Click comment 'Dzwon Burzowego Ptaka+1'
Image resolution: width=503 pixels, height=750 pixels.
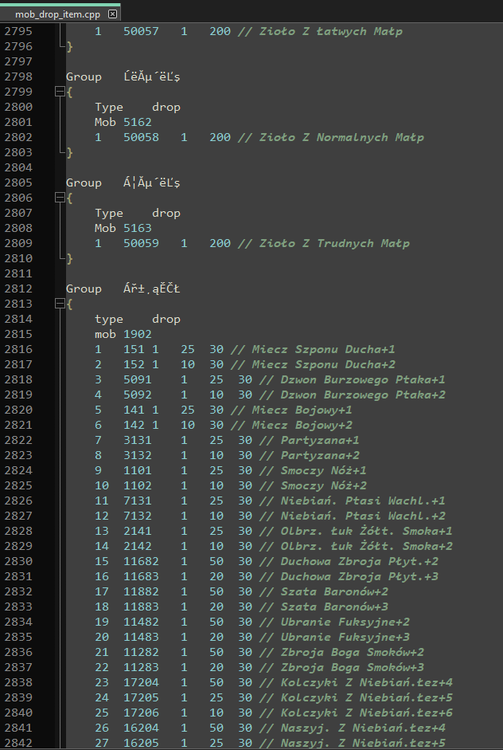point(363,380)
